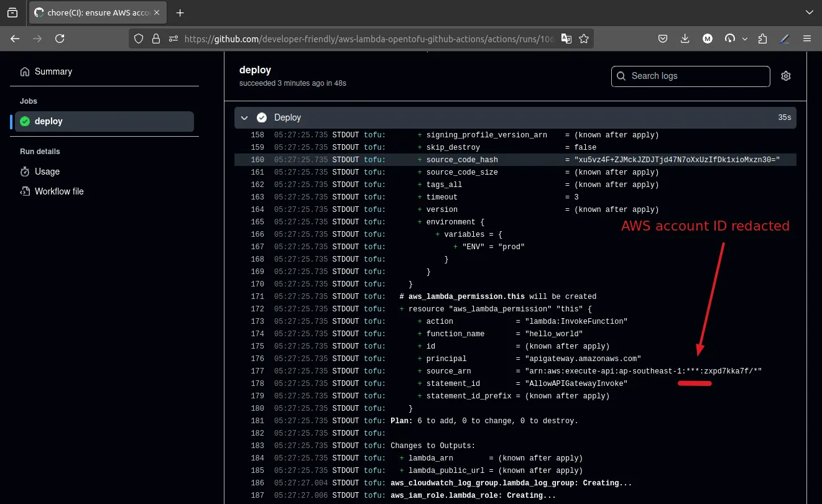Expand the toolbar dropdown arrow next to sync icon
Viewport: 822px width, 504px height.
(745, 39)
